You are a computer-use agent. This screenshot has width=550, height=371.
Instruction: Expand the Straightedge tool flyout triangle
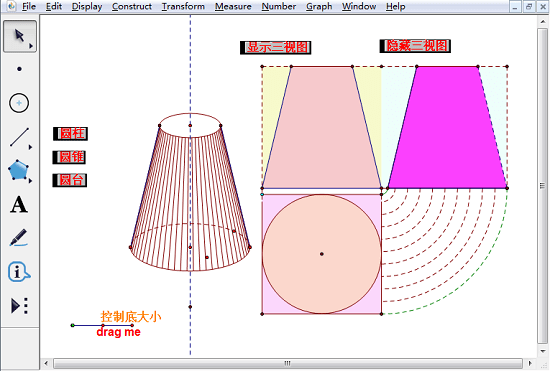click(31, 148)
